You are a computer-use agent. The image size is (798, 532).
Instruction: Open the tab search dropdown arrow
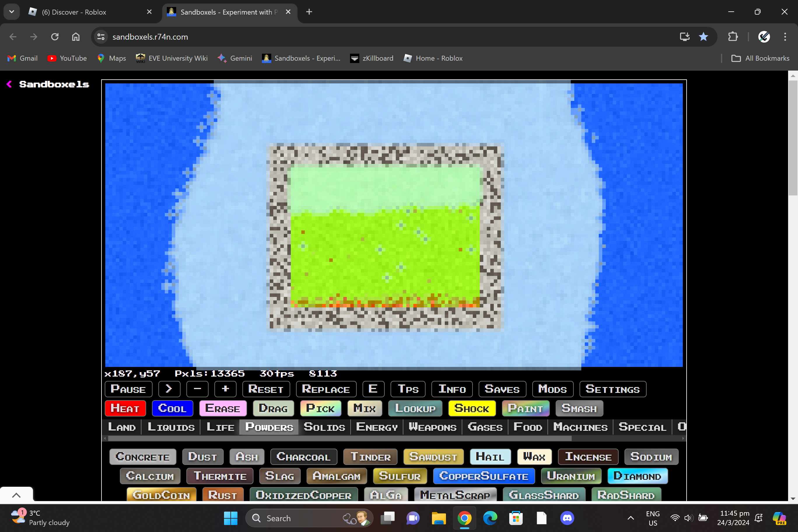(12, 12)
